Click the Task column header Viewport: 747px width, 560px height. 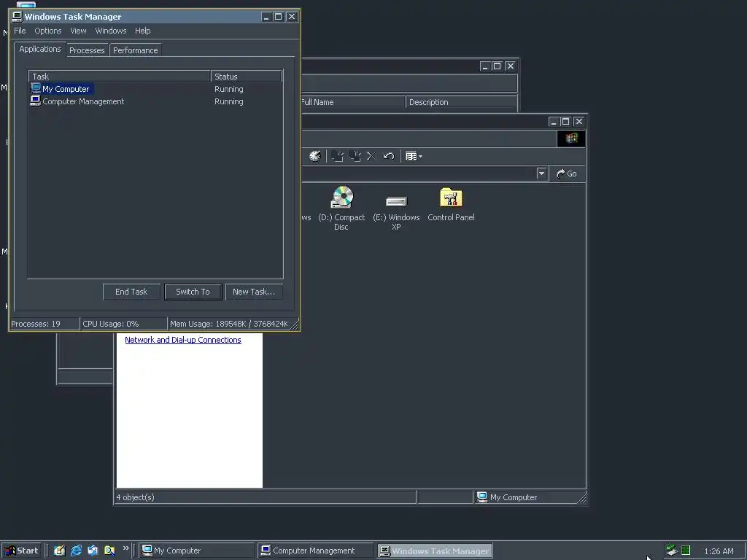tap(120, 76)
